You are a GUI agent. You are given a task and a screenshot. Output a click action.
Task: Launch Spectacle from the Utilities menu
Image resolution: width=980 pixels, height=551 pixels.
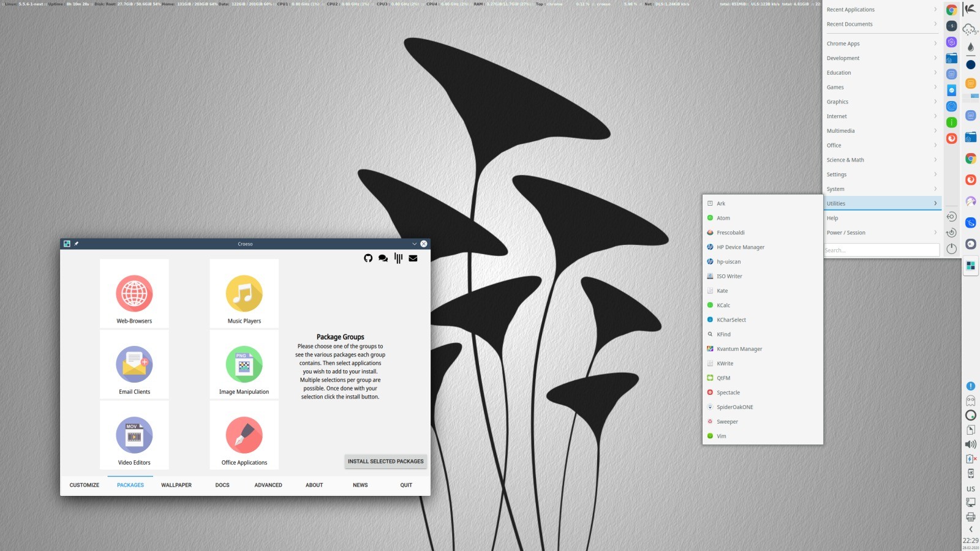(x=729, y=392)
